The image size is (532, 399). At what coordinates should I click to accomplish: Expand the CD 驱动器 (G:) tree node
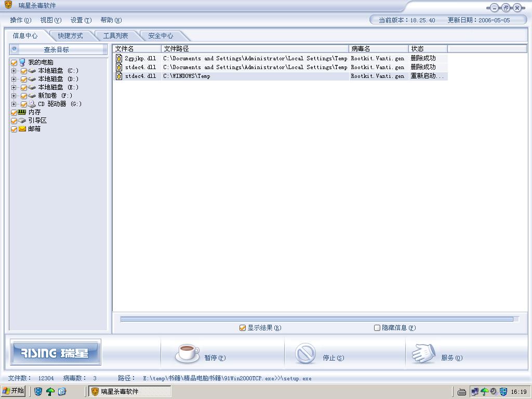pyautogui.click(x=14, y=104)
